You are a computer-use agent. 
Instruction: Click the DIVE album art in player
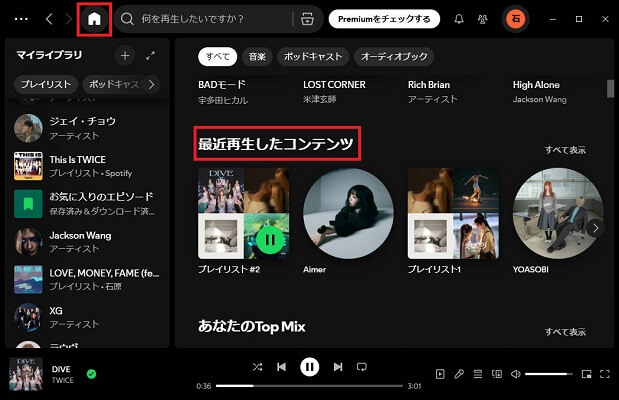click(x=26, y=374)
